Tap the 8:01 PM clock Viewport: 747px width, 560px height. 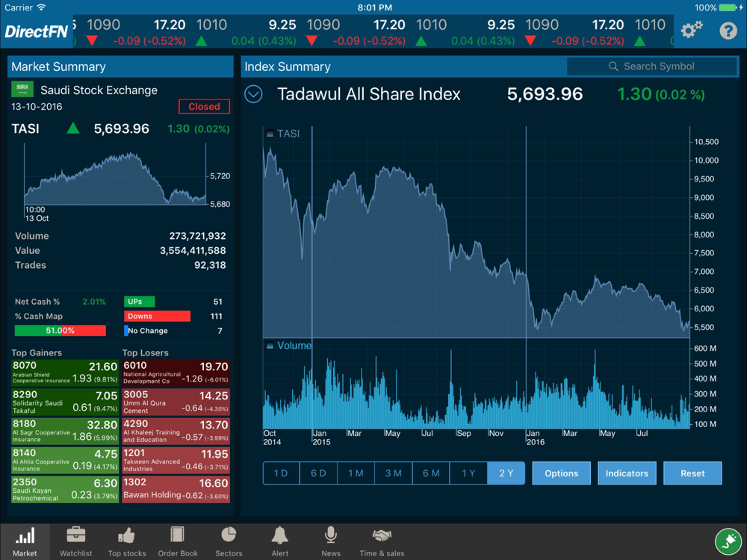(374, 7)
